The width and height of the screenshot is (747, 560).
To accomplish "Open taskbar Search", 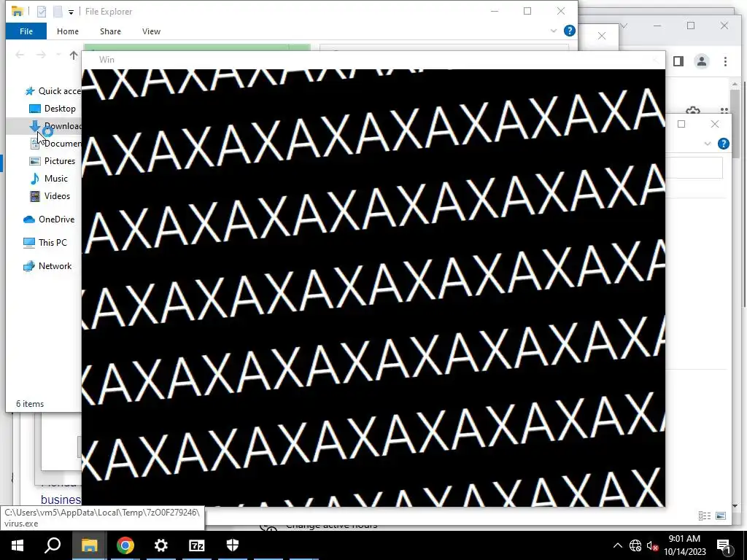I will (x=53, y=545).
